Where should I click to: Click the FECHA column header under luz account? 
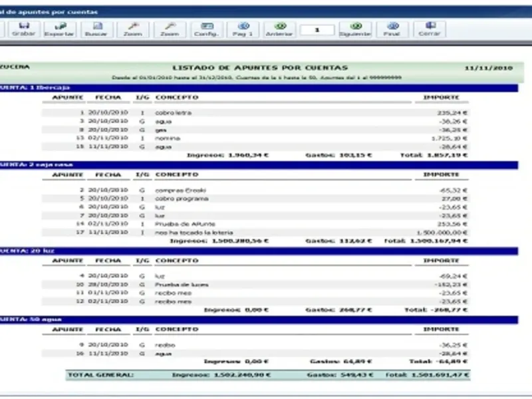(108, 261)
